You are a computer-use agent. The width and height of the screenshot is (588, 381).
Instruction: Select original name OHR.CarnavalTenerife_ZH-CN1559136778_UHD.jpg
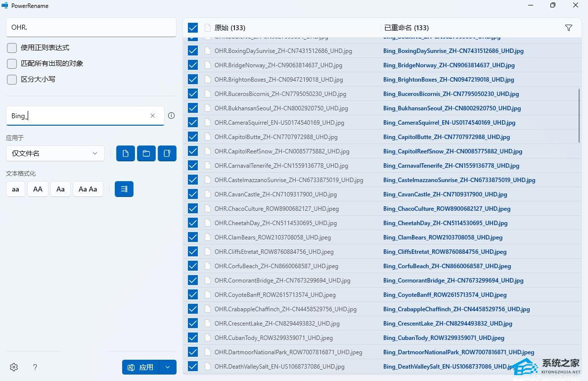281,166
